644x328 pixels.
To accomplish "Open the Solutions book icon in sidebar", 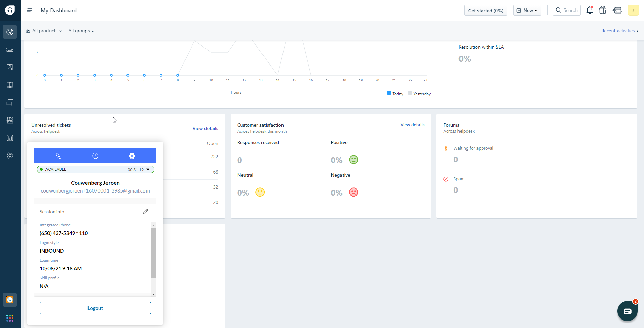I will pos(10,85).
